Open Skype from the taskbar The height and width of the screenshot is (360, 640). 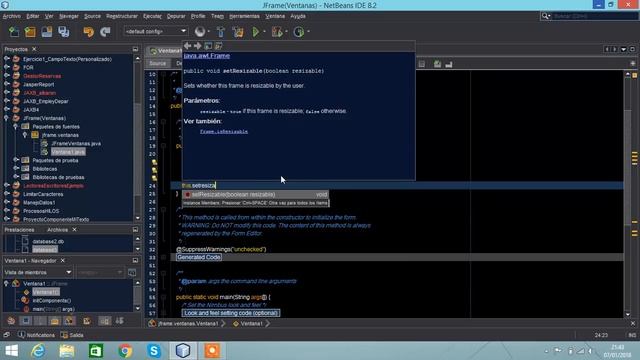[x=154, y=351]
